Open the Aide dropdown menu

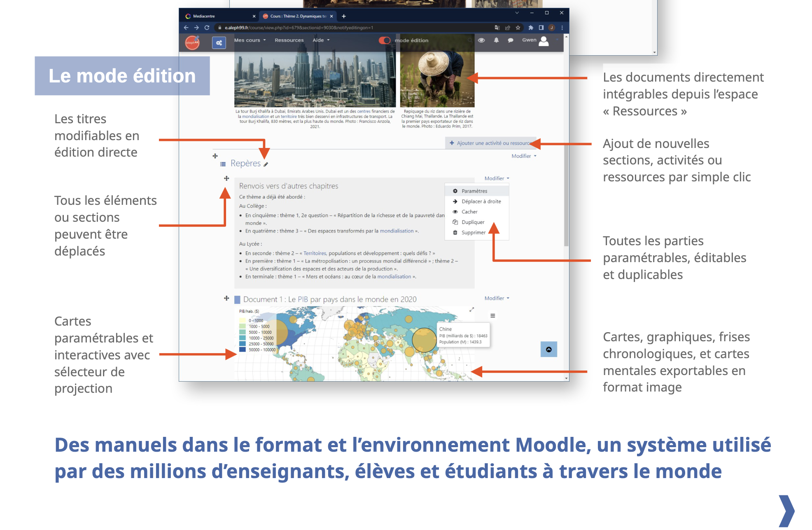(321, 40)
